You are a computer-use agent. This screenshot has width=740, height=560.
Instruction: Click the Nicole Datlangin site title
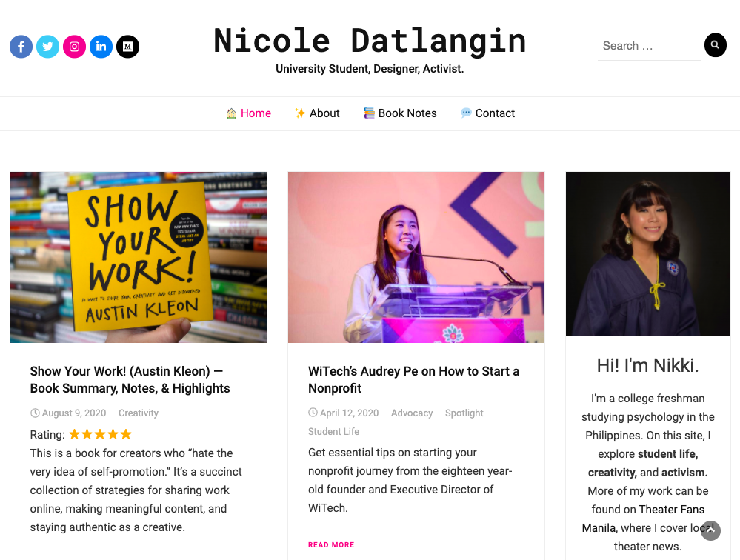point(370,41)
